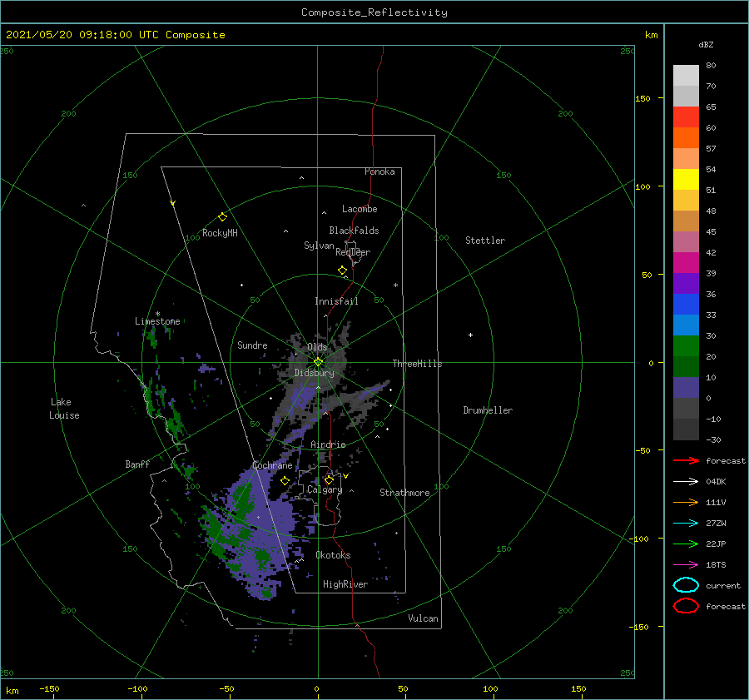
Task: Select the magenta 42 dBZ color swatch
Action: pos(686,262)
